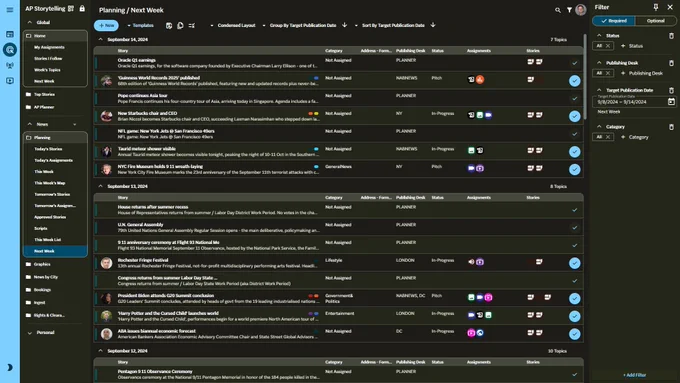This screenshot has height=383, width=680.
Task: Open My Assignments in sidebar
Action: point(49,47)
